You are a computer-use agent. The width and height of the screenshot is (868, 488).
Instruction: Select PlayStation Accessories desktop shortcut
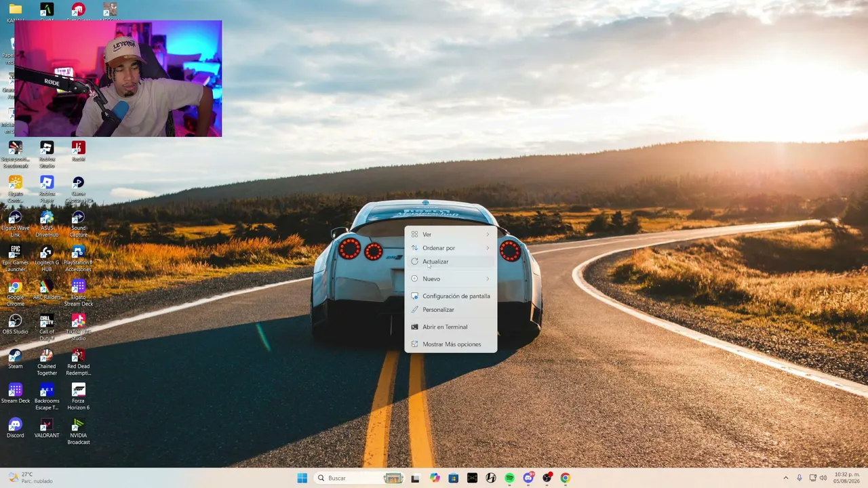pyautogui.click(x=79, y=259)
